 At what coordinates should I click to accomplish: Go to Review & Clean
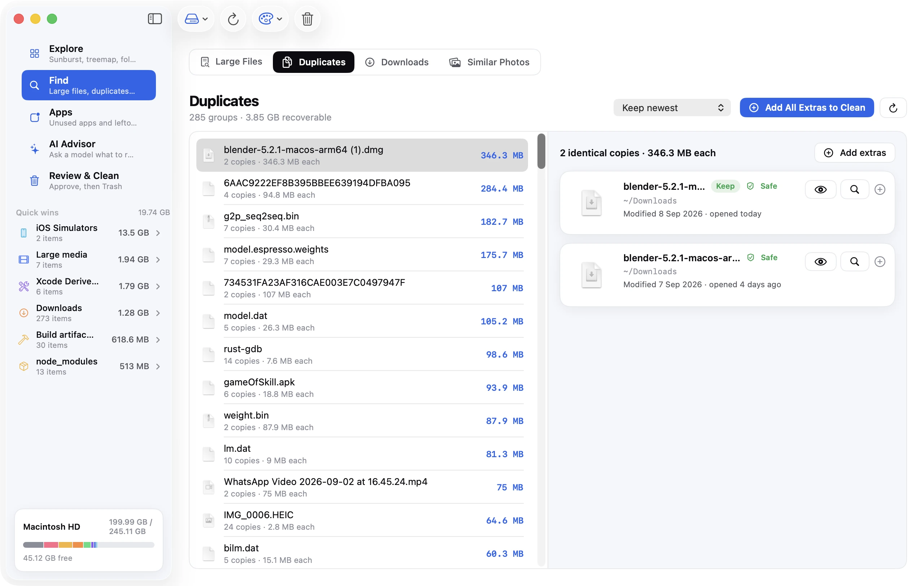click(x=89, y=181)
